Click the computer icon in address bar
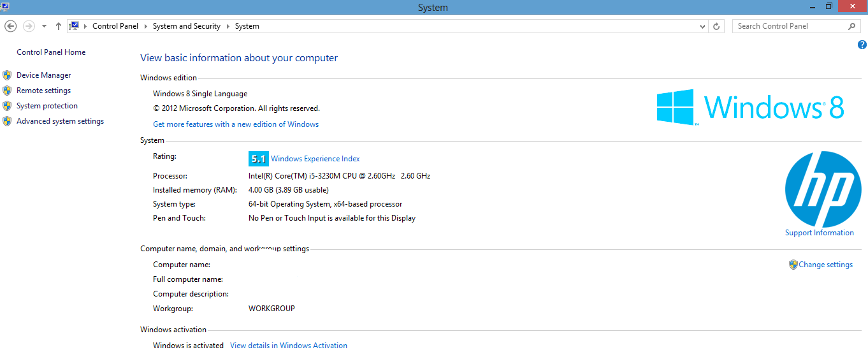The width and height of the screenshot is (868, 359). point(74,26)
